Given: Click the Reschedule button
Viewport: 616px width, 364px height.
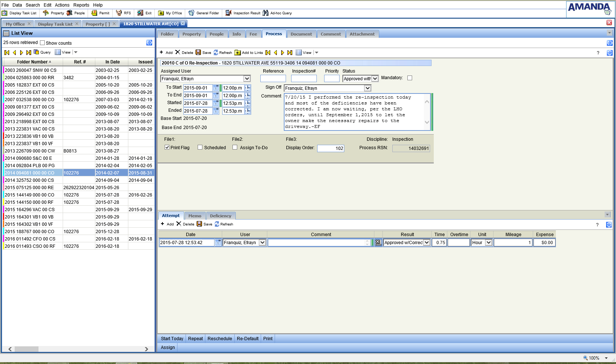Looking at the screenshot, I should pos(220,338).
